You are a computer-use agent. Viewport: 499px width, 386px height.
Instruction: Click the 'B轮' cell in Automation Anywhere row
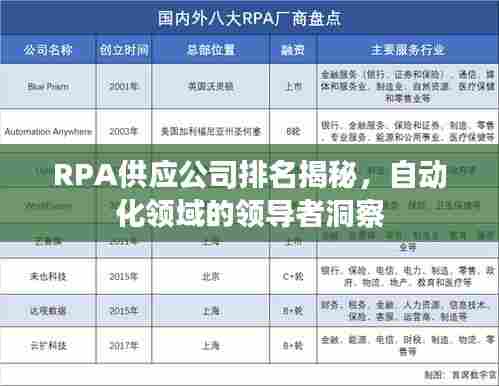(x=293, y=131)
